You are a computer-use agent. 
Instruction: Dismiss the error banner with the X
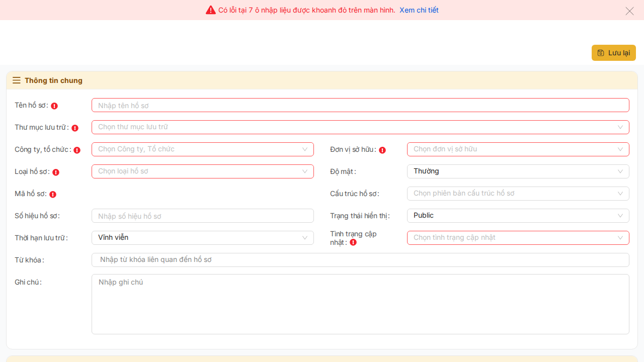[629, 11]
